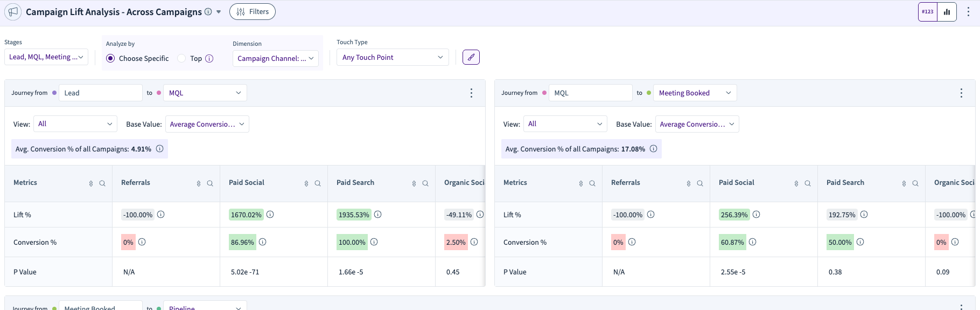Sort Referrals column in Meeting Booked table
980x310 pixels.
tap(689, 183)
